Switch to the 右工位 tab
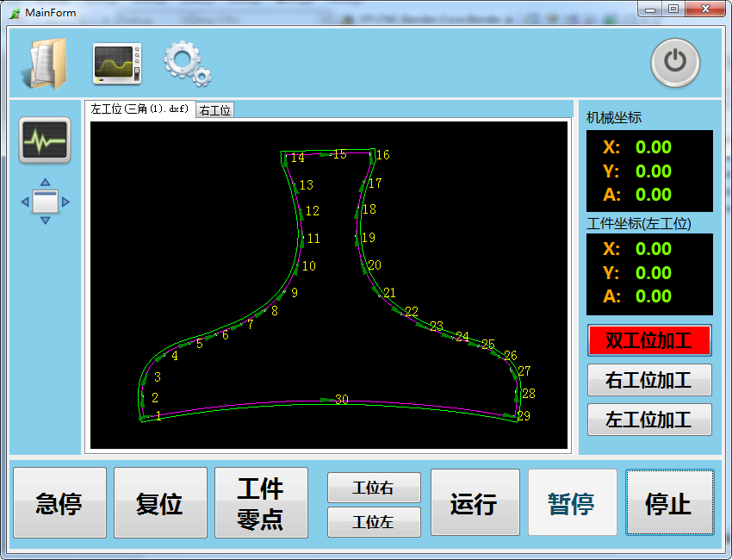This screenshot has height=560, width=732. (214, 110)
